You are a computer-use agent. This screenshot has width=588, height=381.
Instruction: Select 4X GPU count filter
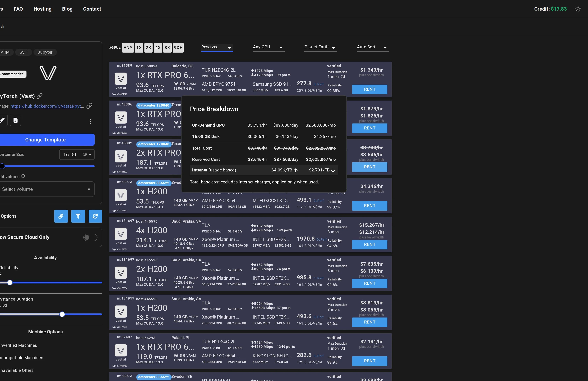pos(158,48)
